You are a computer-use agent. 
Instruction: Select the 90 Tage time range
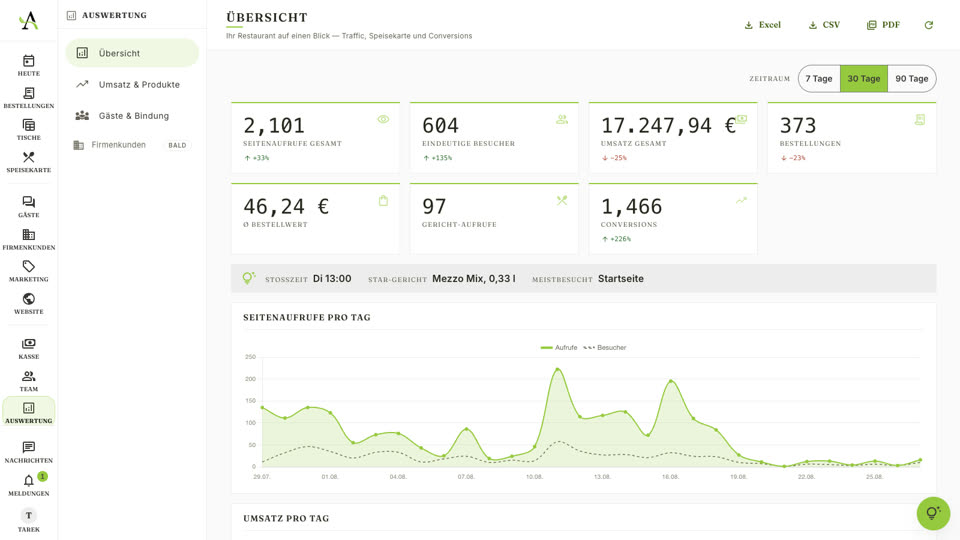pyautogui.click(x=912, y=79)
